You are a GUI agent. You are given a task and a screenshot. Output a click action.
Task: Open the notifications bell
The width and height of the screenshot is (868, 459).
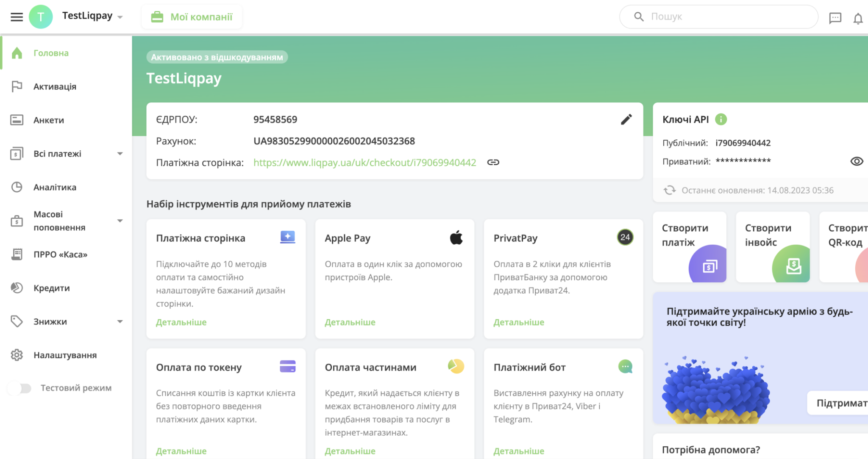click(x=858, y=18)
